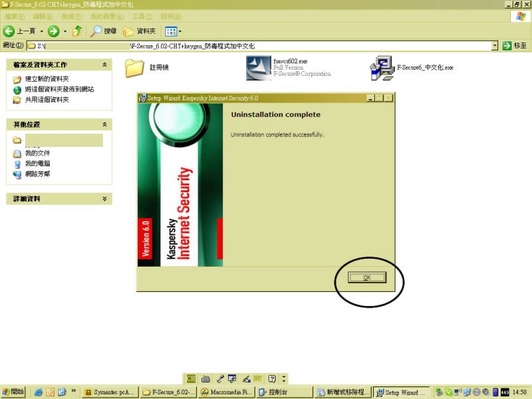Collapse the 檔案及資料夾工作 panel
Image resolution: width=532 pixels, height=399 pixels.
click(104, 65)
